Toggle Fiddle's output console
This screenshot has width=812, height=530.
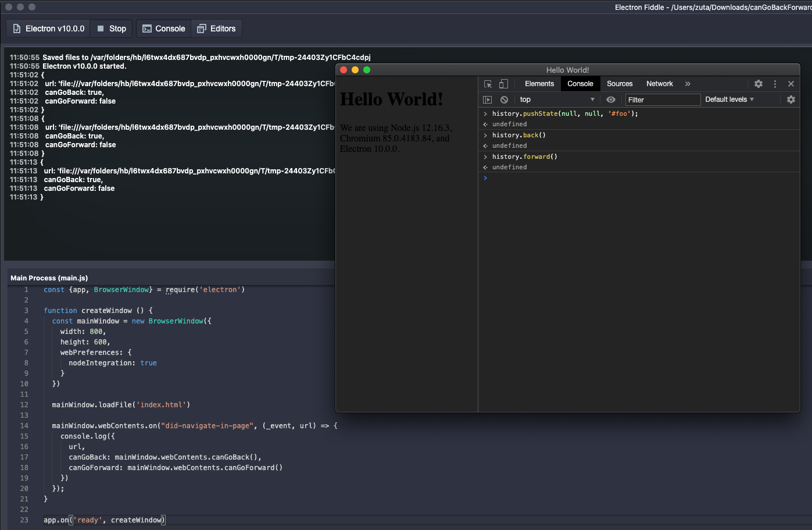click(163, 28)
